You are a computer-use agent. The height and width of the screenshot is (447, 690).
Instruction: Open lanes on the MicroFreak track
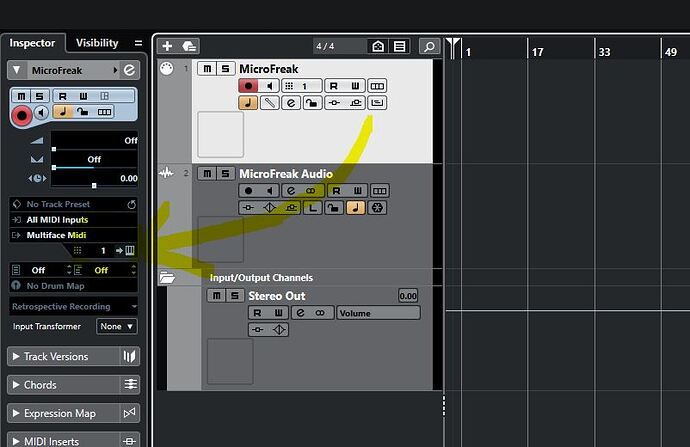[x=377, y=86]
